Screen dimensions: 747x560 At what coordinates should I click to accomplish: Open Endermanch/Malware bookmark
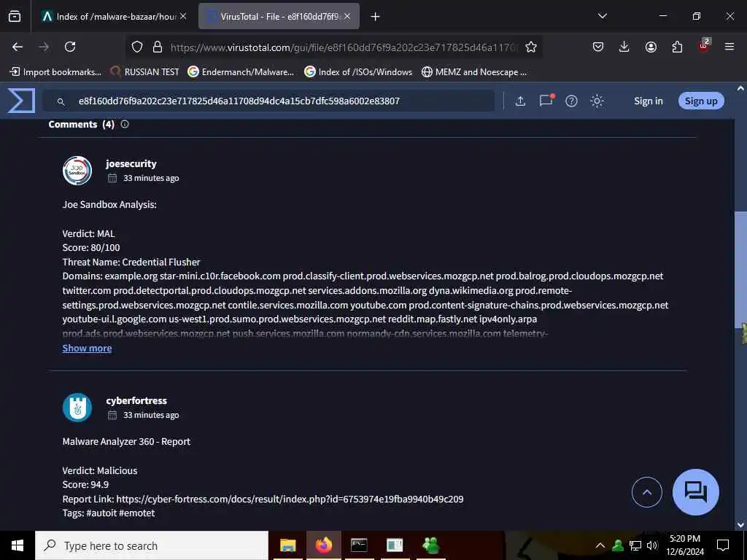click(241, 72)
